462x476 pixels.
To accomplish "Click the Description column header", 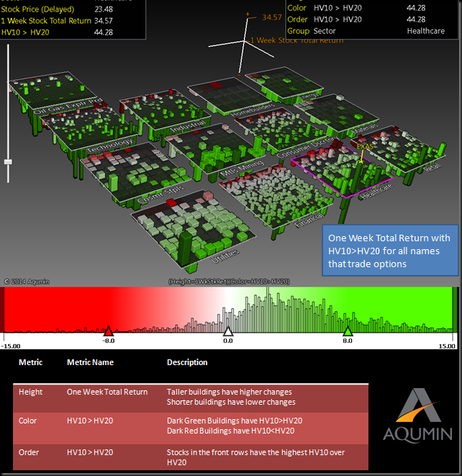I will 187,362.
